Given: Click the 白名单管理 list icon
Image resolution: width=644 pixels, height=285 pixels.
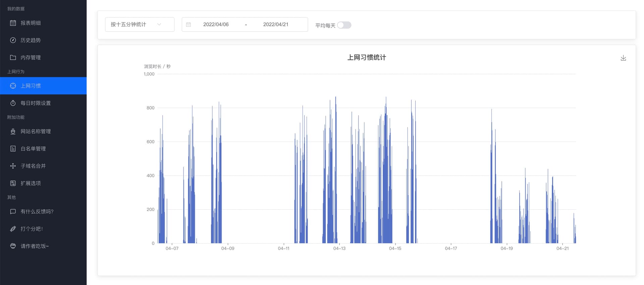Looking at the screenshot, I should point(13,149).
